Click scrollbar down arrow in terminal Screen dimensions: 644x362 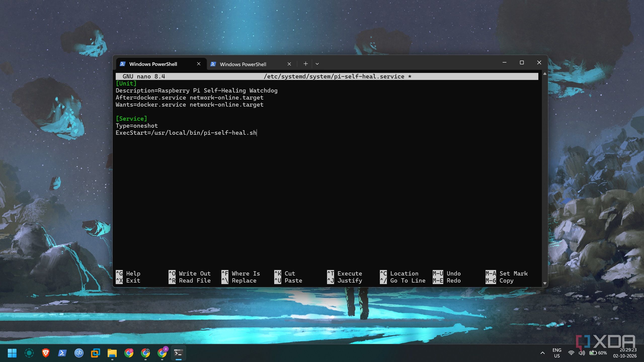pos(545,283)
